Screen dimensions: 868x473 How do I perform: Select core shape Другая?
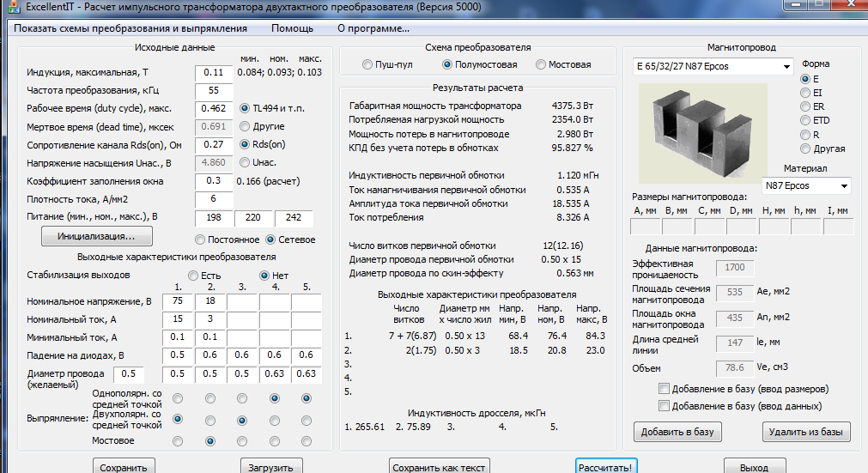[x=805, y=149]
